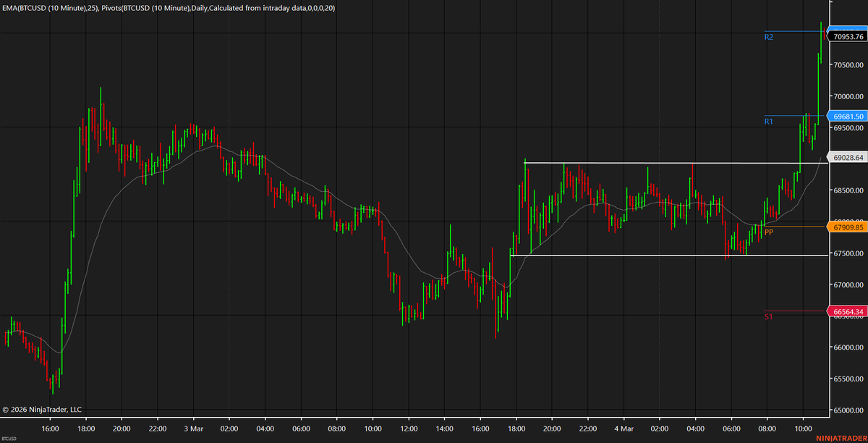The image size is (868, 443).
Task: Click the 69500.00 price axis label
Action: coord(848,128)
